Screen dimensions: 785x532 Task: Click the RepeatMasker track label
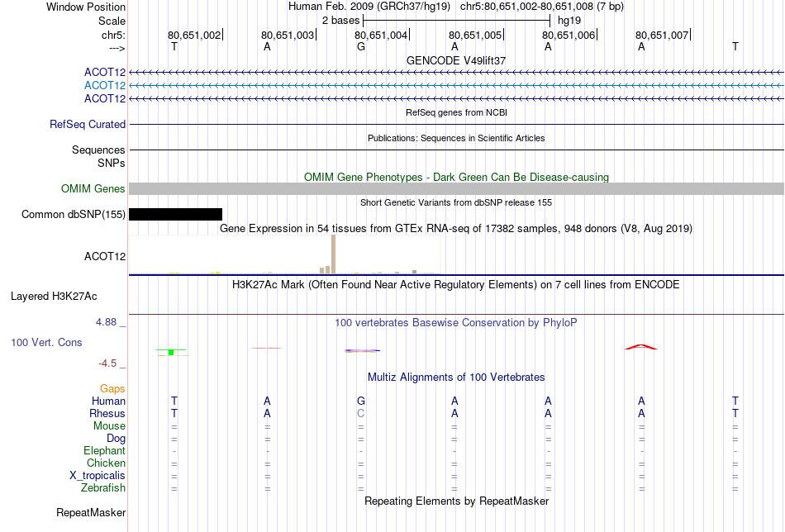pos(91,512)
